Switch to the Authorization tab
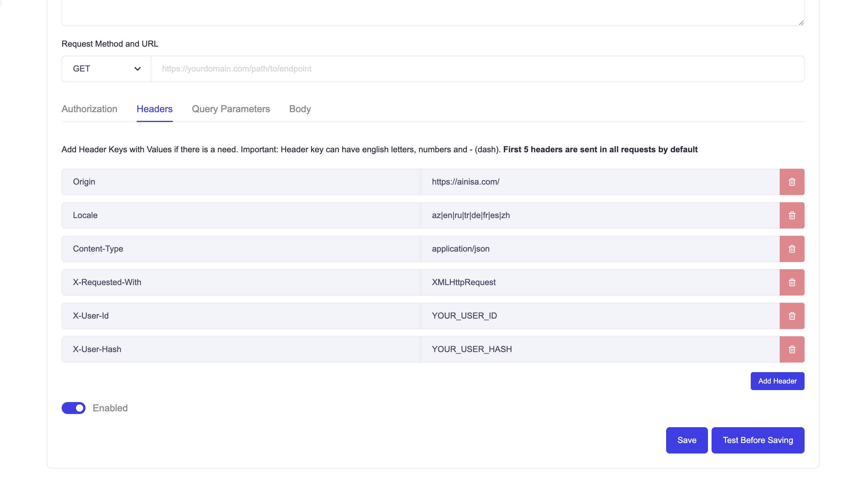The image size is (868, 490). pos(89,109)
